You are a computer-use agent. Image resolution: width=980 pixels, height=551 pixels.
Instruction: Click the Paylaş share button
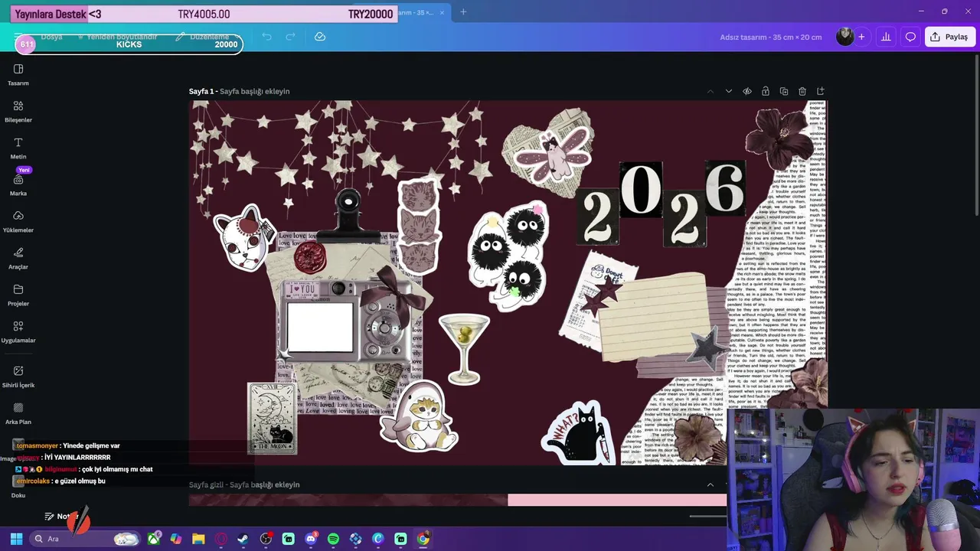point(949,37)
